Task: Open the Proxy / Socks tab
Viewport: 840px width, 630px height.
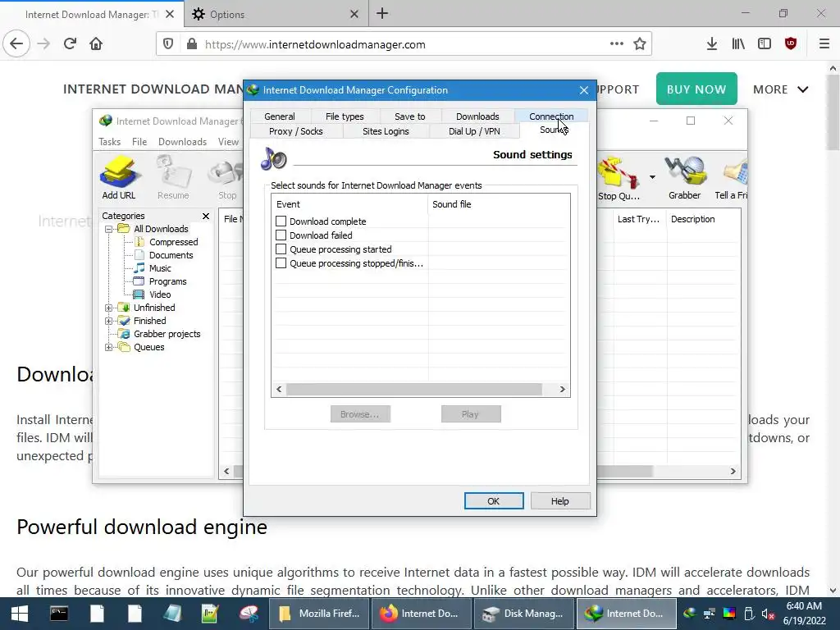Action: coord(295,131)
